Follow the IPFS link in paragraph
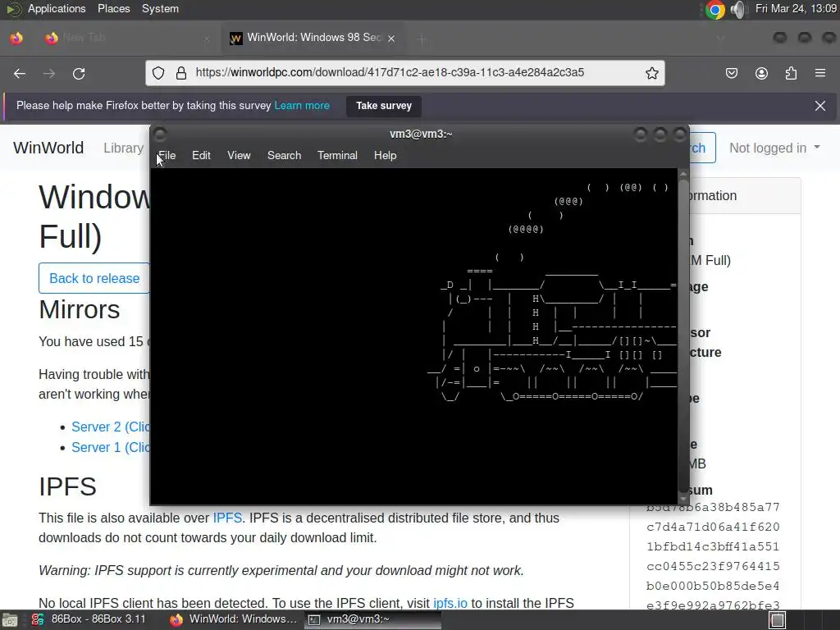 point(227,518)
